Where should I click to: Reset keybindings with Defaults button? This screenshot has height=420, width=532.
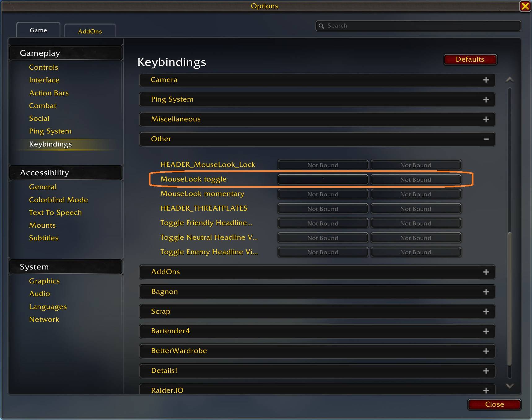[470, 59]
